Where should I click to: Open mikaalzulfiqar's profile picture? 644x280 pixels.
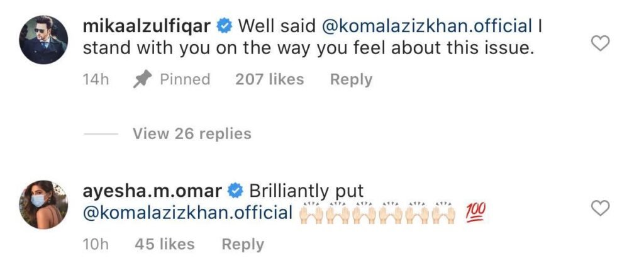(x=42, y=39)
